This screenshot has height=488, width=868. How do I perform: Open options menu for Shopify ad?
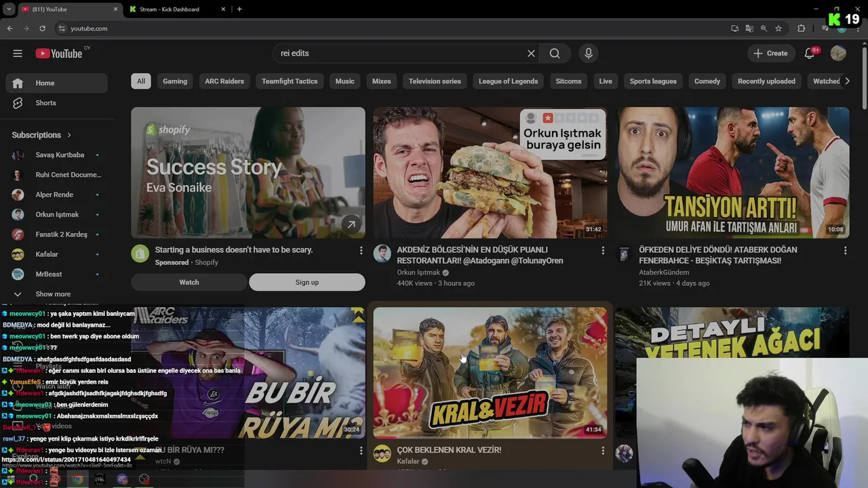[x=361, y=251]
